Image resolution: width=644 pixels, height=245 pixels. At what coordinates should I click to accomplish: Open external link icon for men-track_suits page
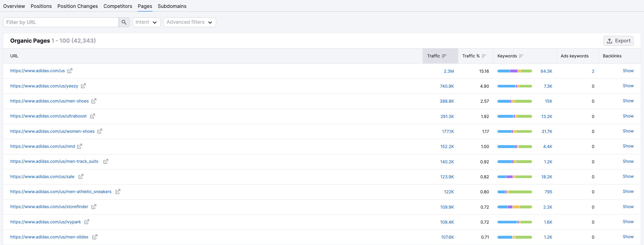[106, 161]
